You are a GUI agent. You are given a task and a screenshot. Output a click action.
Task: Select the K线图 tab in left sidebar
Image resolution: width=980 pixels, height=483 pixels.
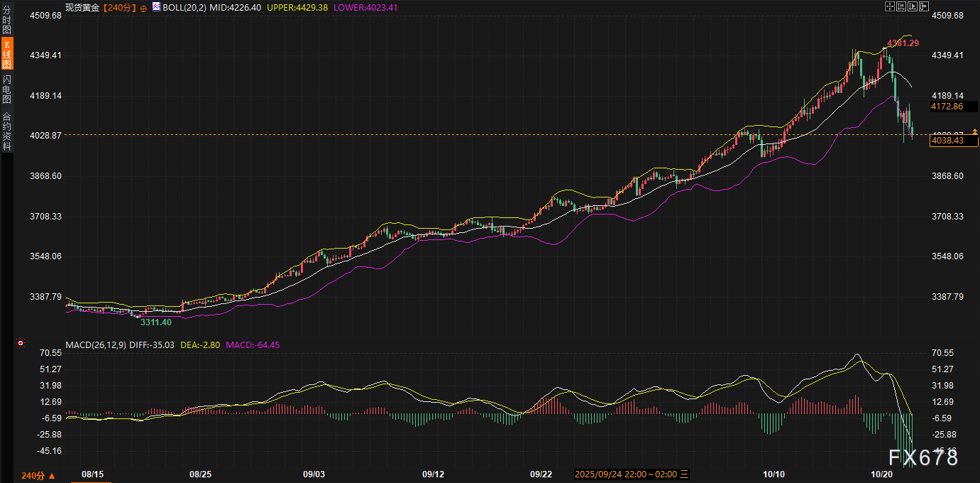tap(6, 55)
